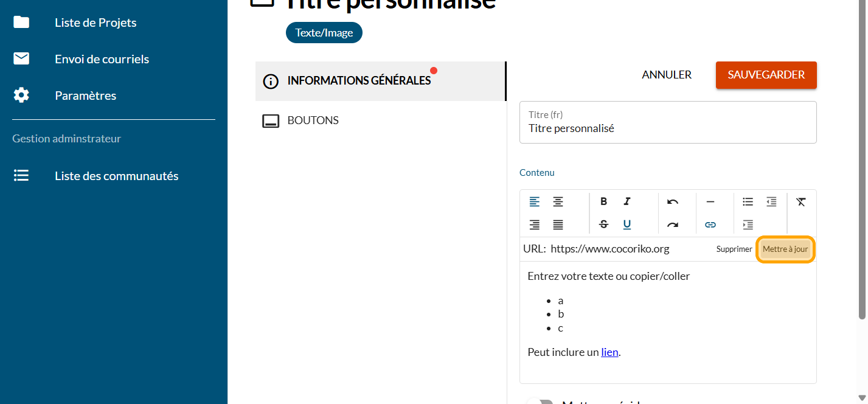Toggle bold formatting
Image resolution: width=868 pixels, height=404 pixels.
(603, 202)
